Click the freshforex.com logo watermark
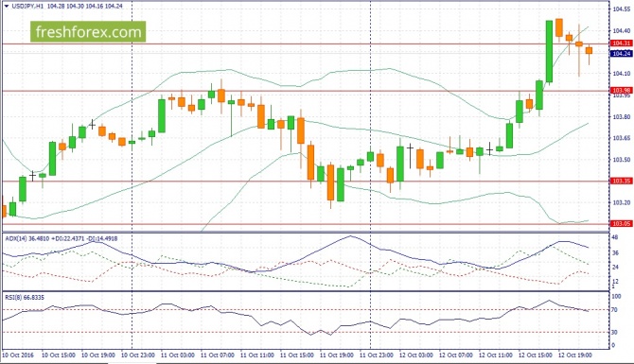This screenshot has width=634, height=364. (x=88, y=32)
